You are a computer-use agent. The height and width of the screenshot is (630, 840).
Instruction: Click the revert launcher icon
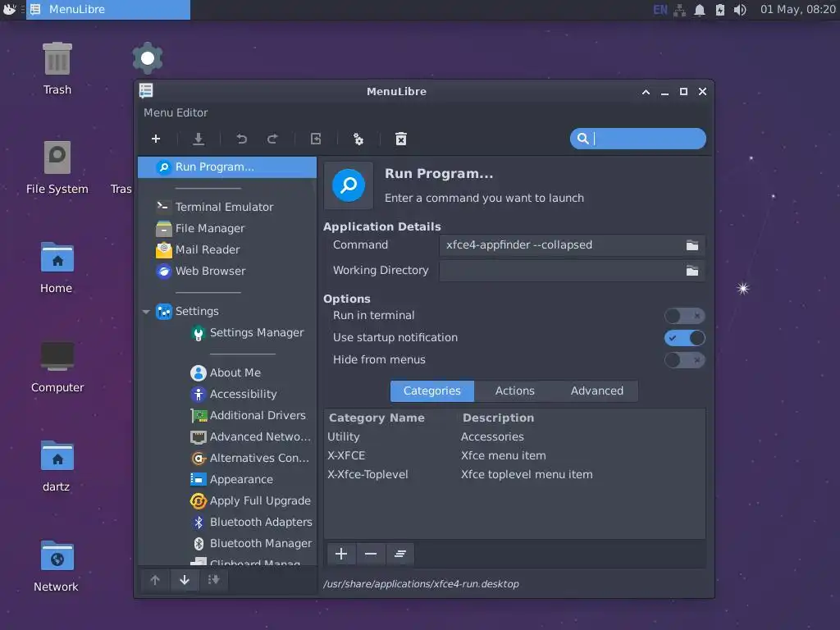point(316,139)
